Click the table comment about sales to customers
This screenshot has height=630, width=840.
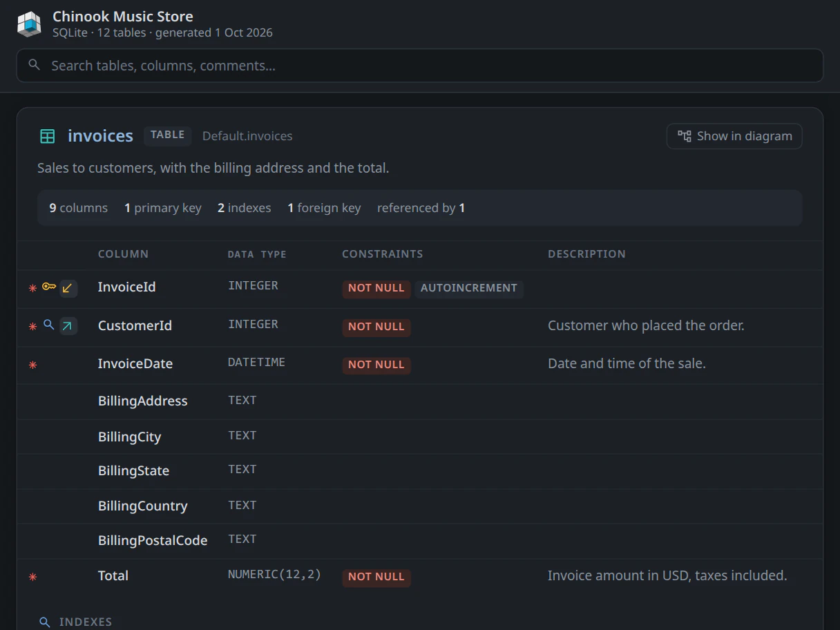[x=213, y=168]
